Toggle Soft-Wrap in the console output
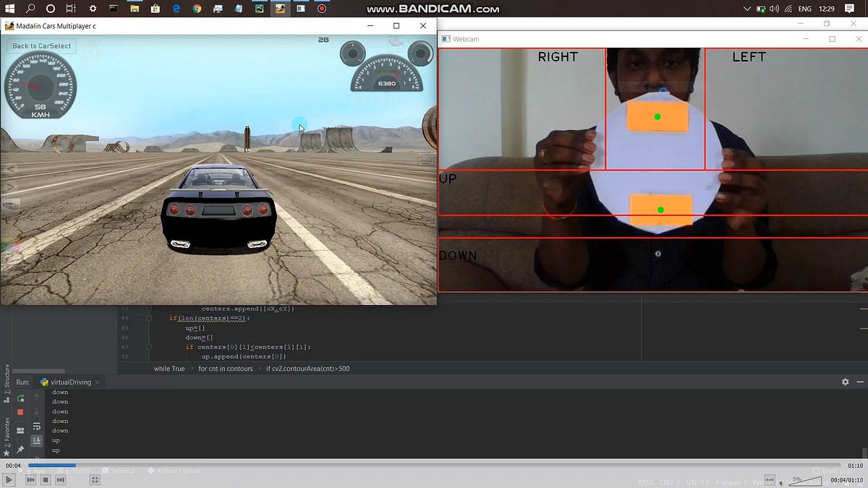The image size is (868, 488). click(x=36, y=427)
